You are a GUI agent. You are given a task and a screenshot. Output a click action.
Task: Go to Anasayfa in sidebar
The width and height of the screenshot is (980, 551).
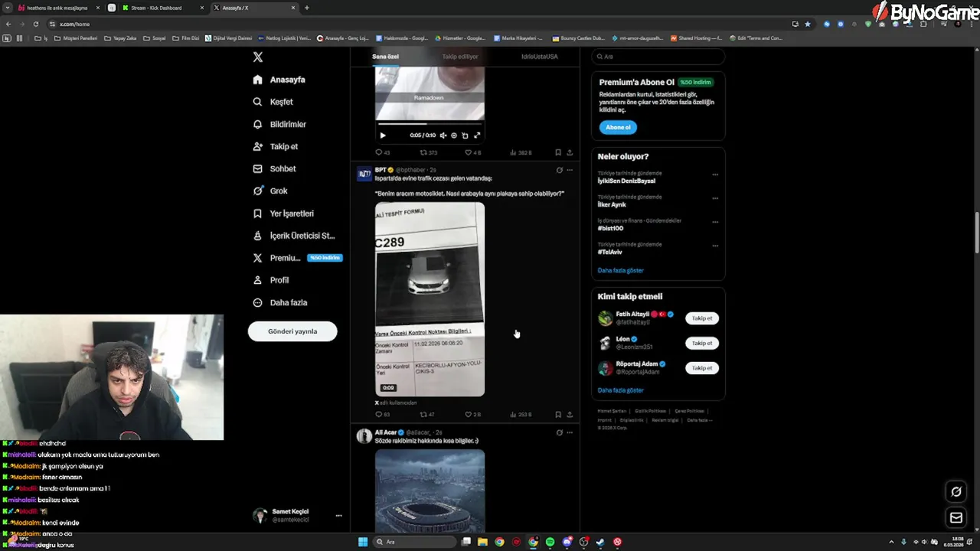click(279, 80)
